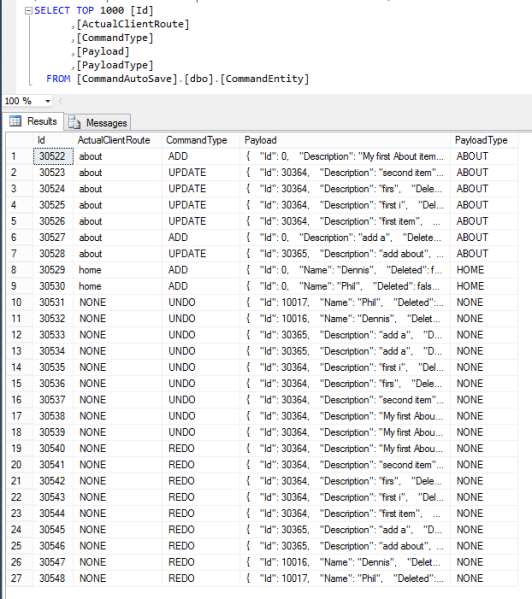Collapse the SELECT query outline region
532x599 pixels.
[x=28, y=11]
